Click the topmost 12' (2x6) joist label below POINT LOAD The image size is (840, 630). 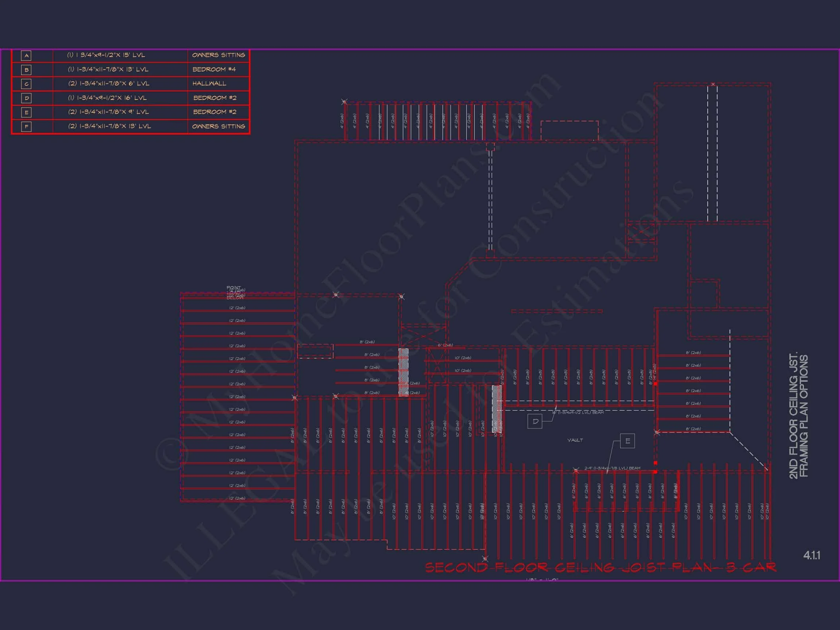[x=237, y=308]
